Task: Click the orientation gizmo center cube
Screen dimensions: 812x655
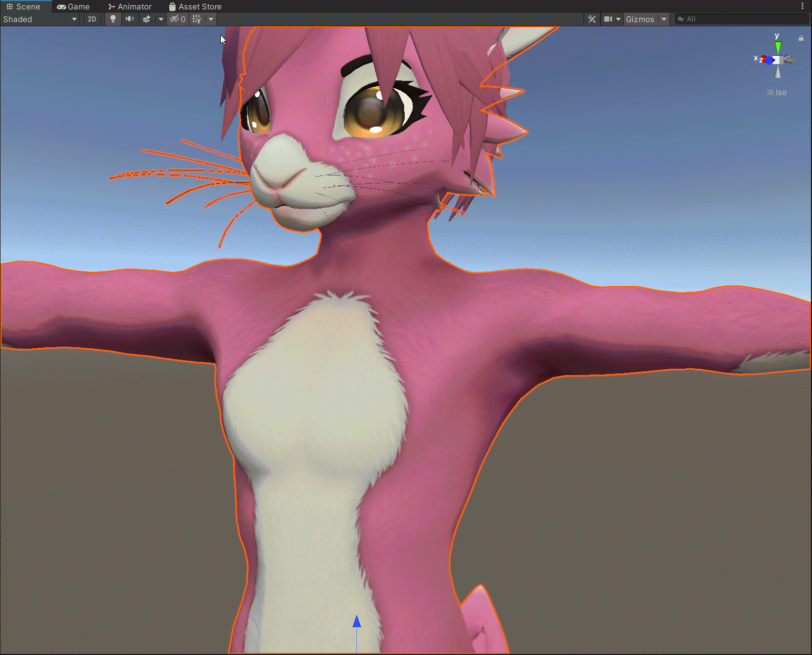Action: [777, 59]
